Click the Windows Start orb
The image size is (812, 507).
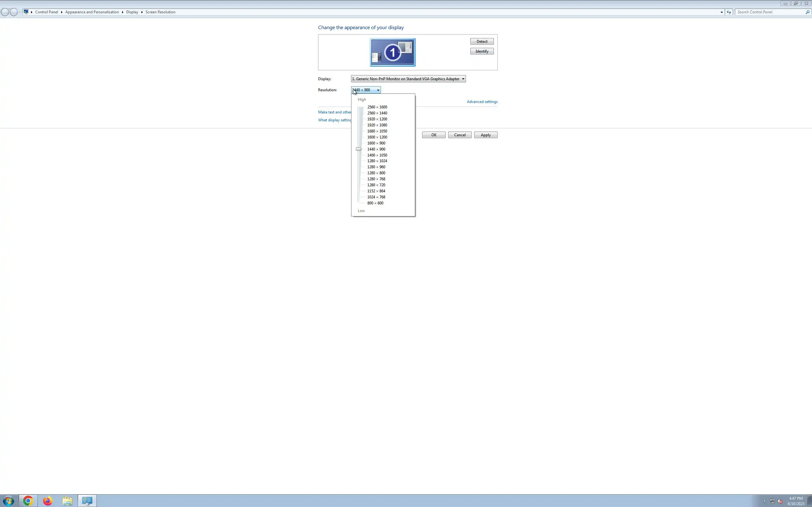point(8,501)
